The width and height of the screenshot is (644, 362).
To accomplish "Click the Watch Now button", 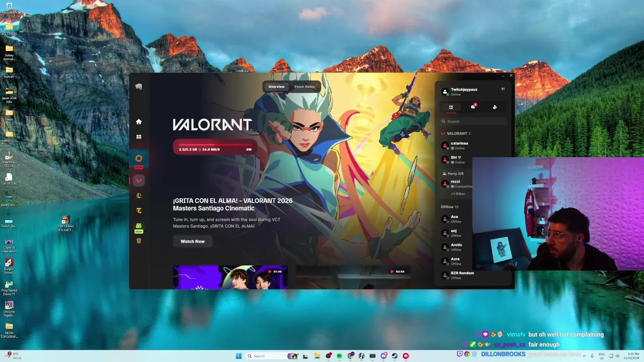I will (193, 241).
